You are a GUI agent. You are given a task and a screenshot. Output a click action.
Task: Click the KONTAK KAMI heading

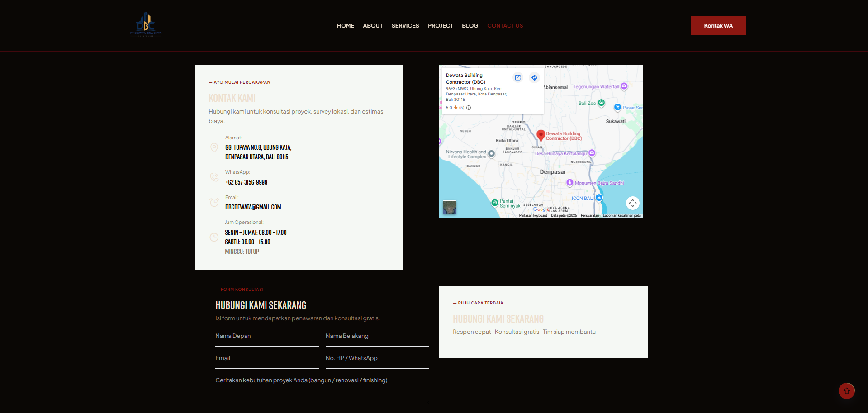click(x=232, y=98)
